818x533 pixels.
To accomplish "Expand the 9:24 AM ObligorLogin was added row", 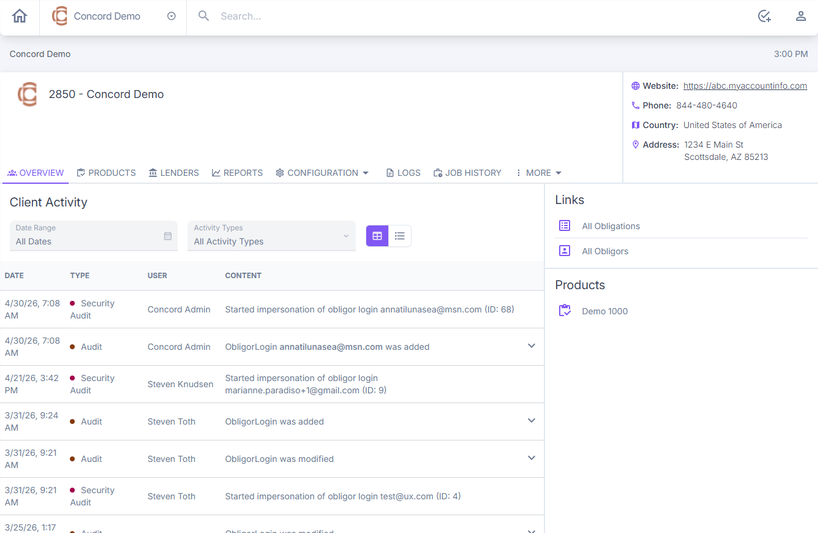I will [x=531, y=420].
